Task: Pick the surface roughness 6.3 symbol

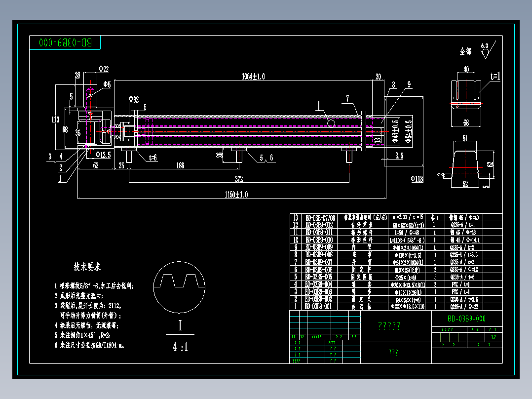Action: tap(488, 50)
